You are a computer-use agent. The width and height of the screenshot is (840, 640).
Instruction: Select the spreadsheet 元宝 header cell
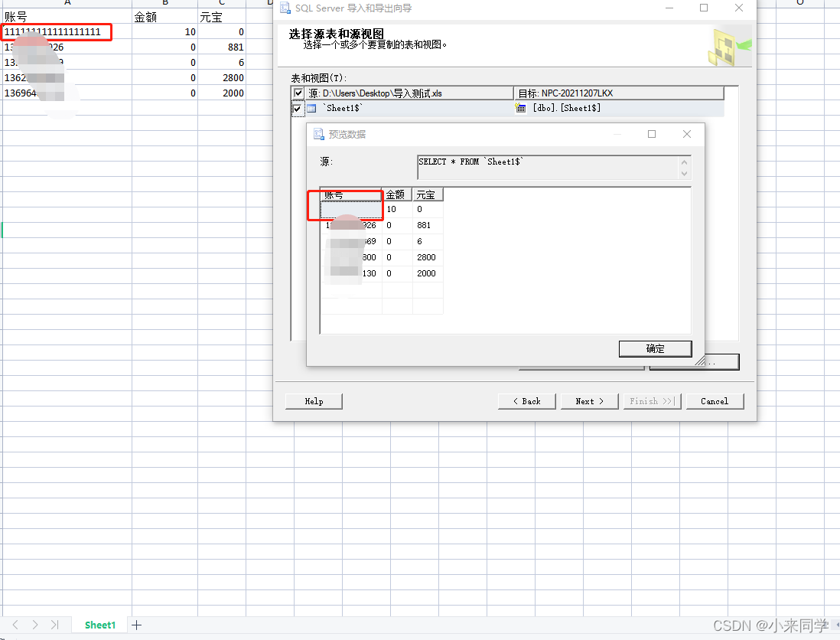(x=222, y=17)
